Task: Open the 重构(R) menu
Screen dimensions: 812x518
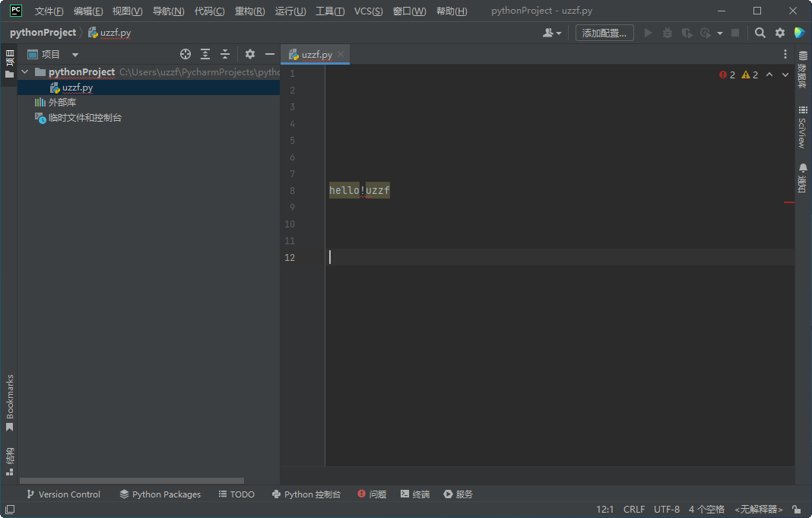Action: [x=249, y=11]
